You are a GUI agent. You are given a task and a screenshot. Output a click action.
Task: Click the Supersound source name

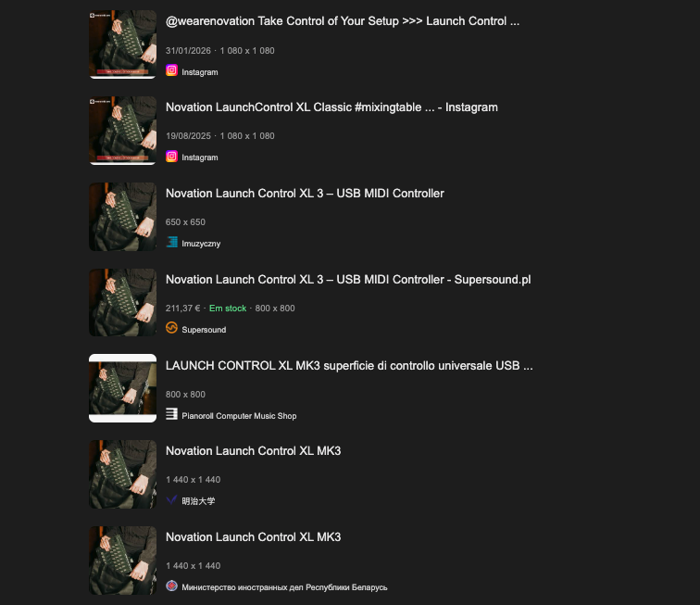204,330
